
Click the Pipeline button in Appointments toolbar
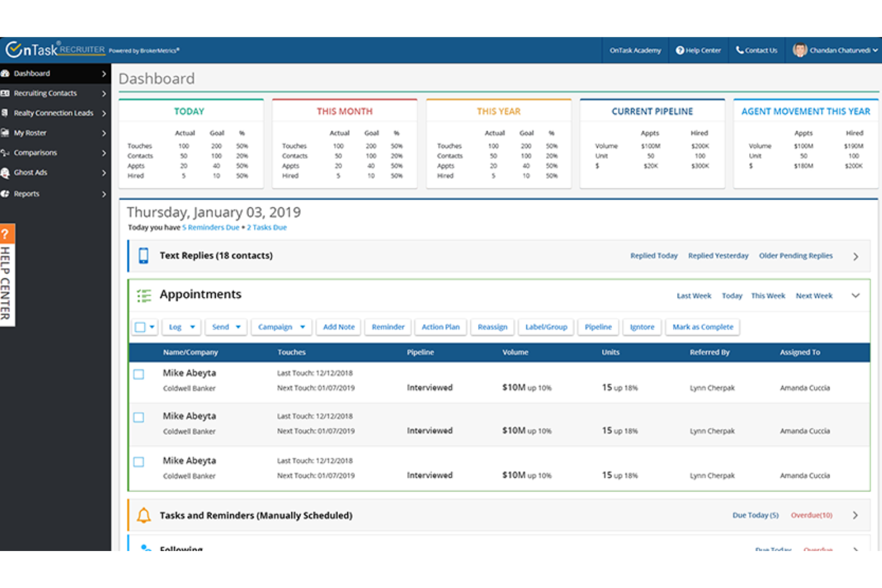pyautogui.click(x=598, y=327)
